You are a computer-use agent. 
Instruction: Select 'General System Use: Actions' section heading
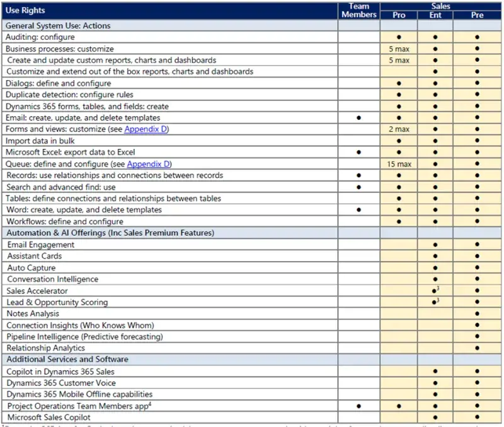pos(58,26)
